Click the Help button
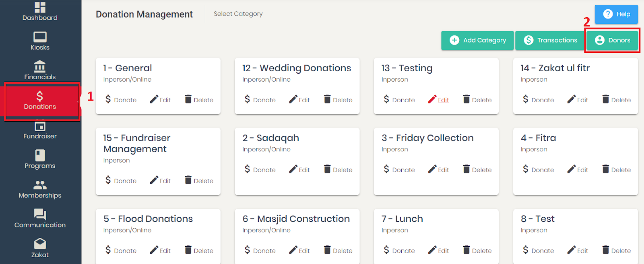The width and height of the screenshot is (644, 264). [616, 14]
